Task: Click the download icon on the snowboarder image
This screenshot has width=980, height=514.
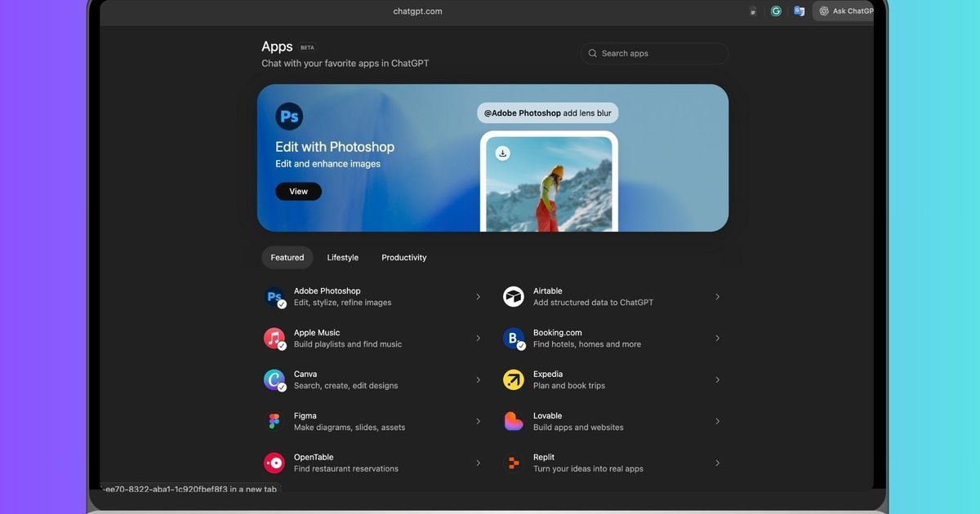Action: click(503, 153)
